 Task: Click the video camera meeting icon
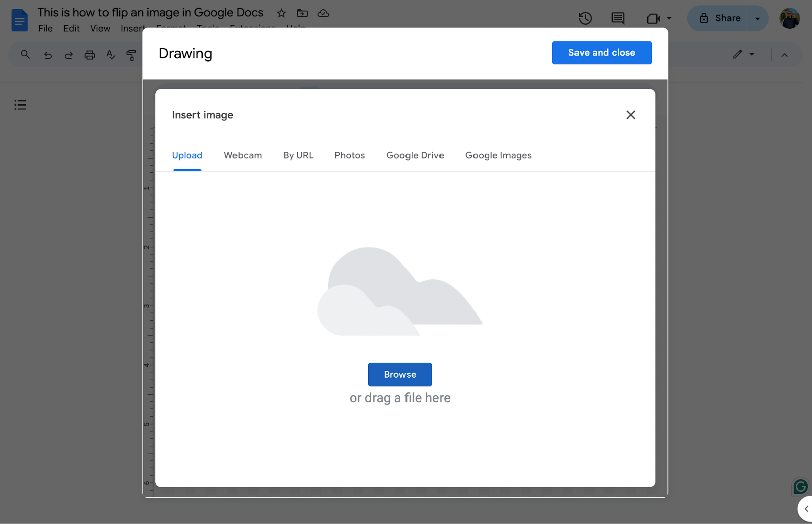point(653,19)
